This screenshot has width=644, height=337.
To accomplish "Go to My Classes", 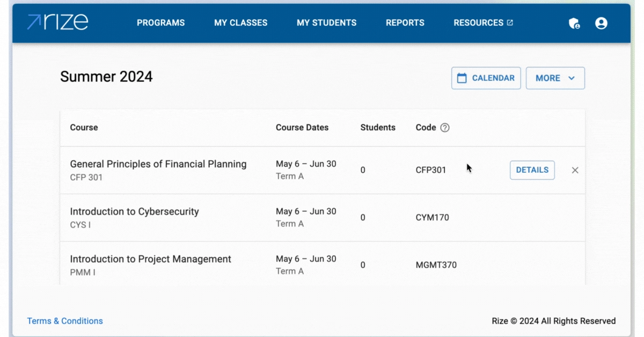I will point(240,23).
